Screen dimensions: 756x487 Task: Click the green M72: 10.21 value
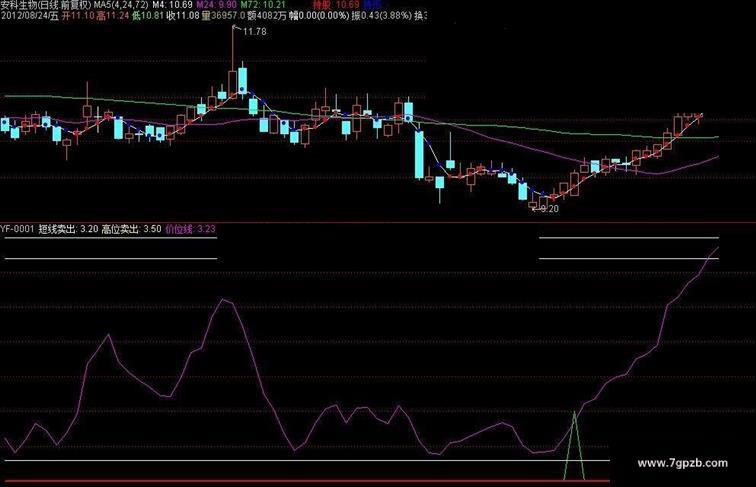click(263, 5)
